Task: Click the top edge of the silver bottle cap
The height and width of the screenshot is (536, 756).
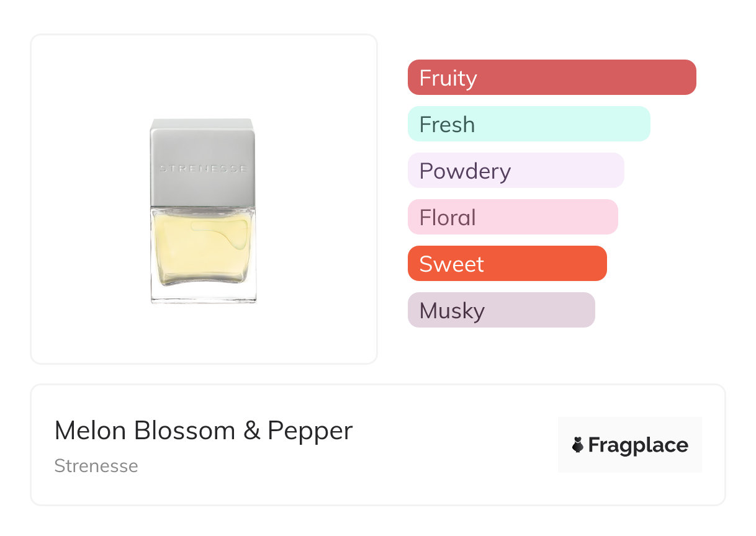Action: (x=203, y=121)
